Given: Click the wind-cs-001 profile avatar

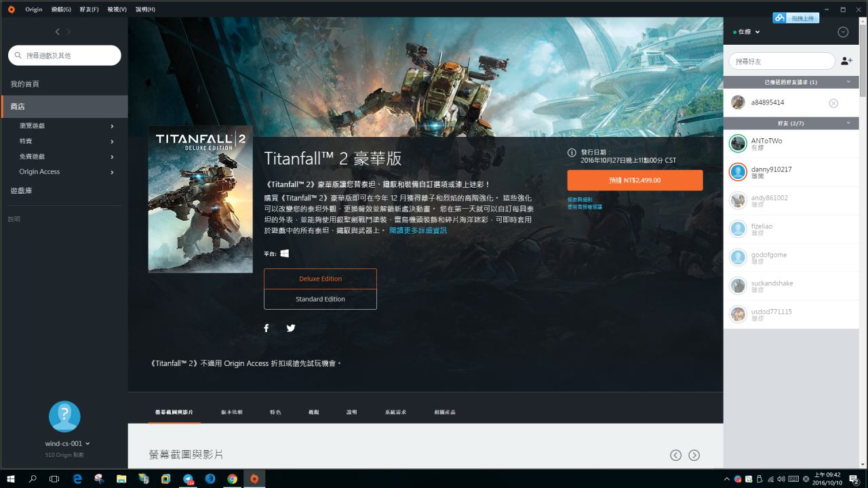Looking at the screenshot, I should click(64, 416).
